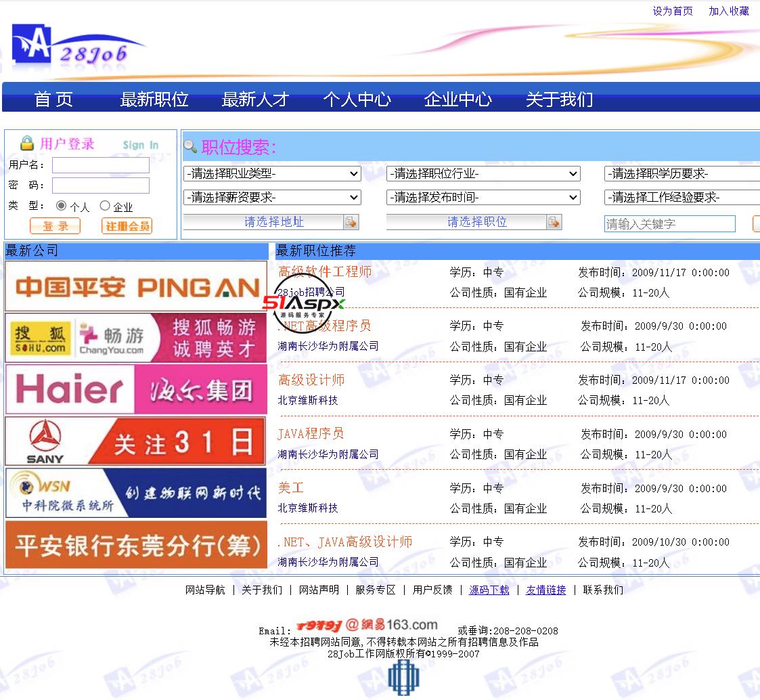Click the 登录 login button
Image resolution: width=760 pixels, height=700 pixels.
click(x=55, y=226)
